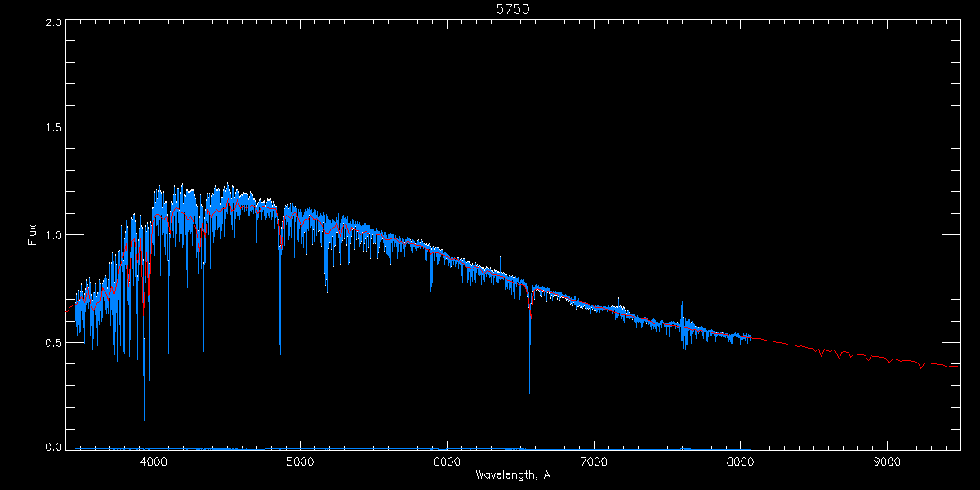Select the 8000 x-axis tick label

click(x=740, y=461)
